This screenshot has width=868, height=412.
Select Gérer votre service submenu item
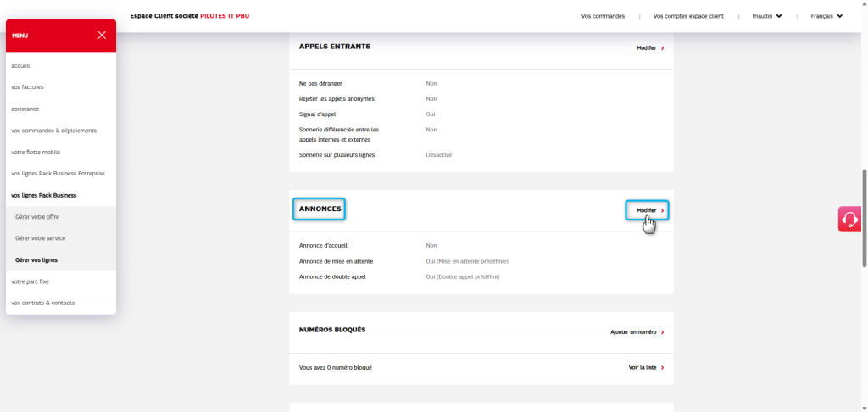[x=41, y=238]
